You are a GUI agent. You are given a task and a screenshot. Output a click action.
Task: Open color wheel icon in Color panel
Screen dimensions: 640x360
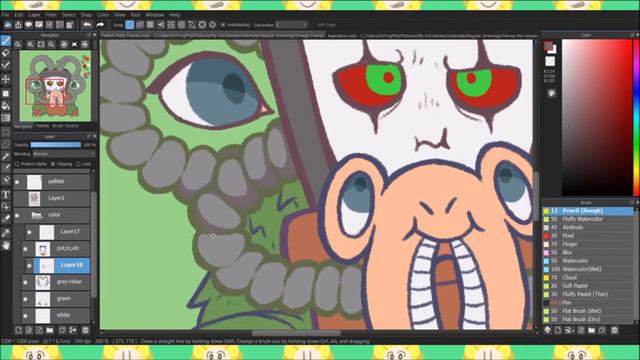pos(551,93)
